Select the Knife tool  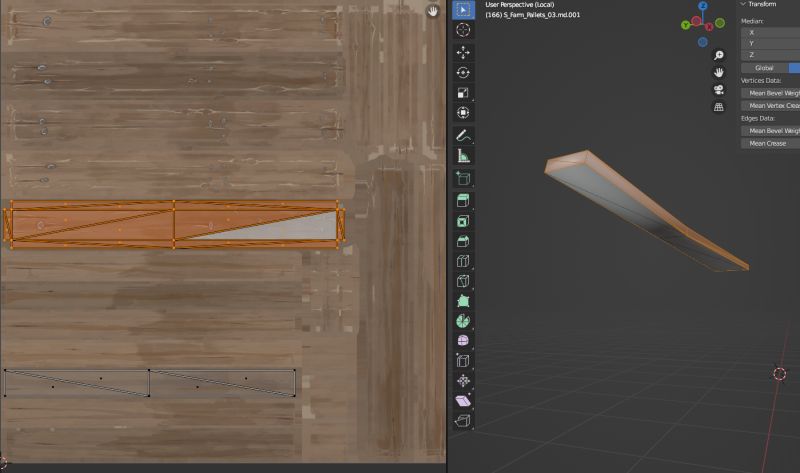[x=463, y=281]
